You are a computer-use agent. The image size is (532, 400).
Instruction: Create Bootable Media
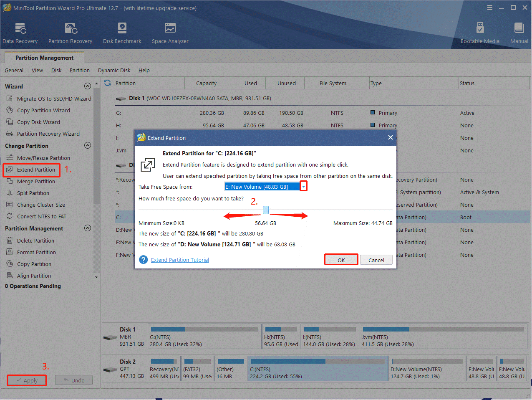click(480, 33)
